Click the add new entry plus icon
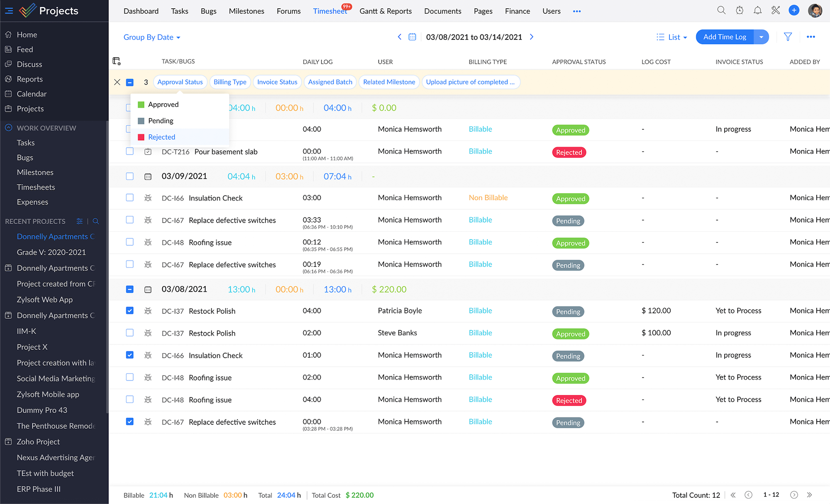830x504 pixels. (x=794, y=11)
